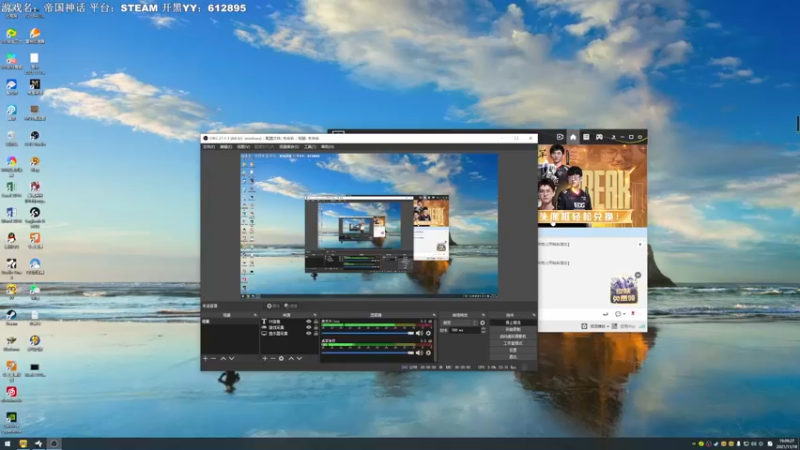The width and height of the screenshot is (800, 450).
Task: Open the View menu in OBS
Action: coord(243,147)
